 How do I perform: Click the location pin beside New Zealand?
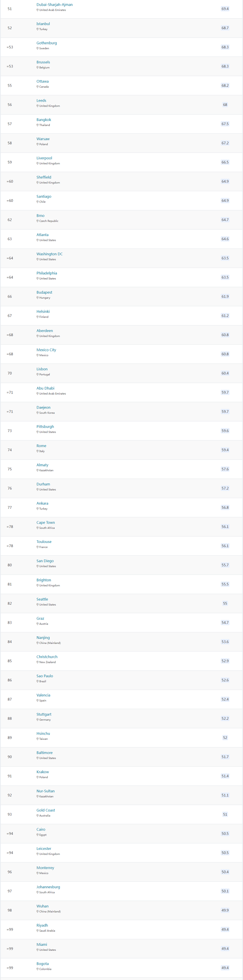pyautogui.click(x=37, y=662)
